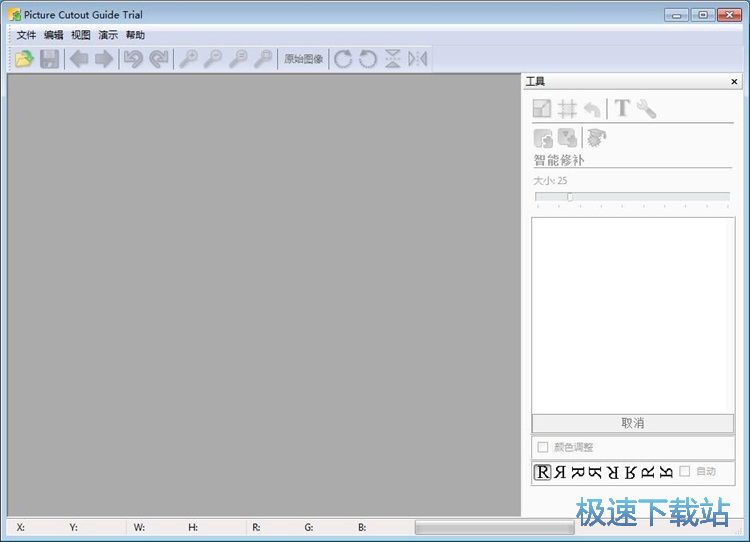Select the fifth R orientation icon

click(x=613, y=473)
